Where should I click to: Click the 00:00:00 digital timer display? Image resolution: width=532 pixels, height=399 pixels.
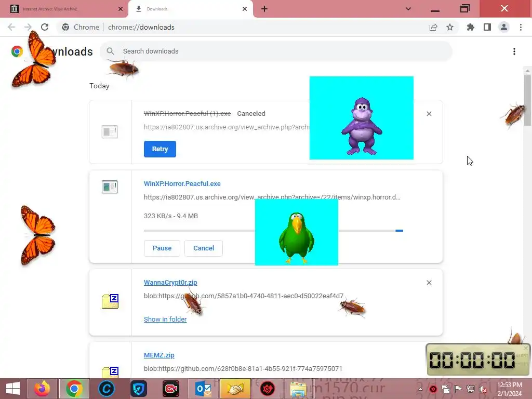[x=472, y=360]
